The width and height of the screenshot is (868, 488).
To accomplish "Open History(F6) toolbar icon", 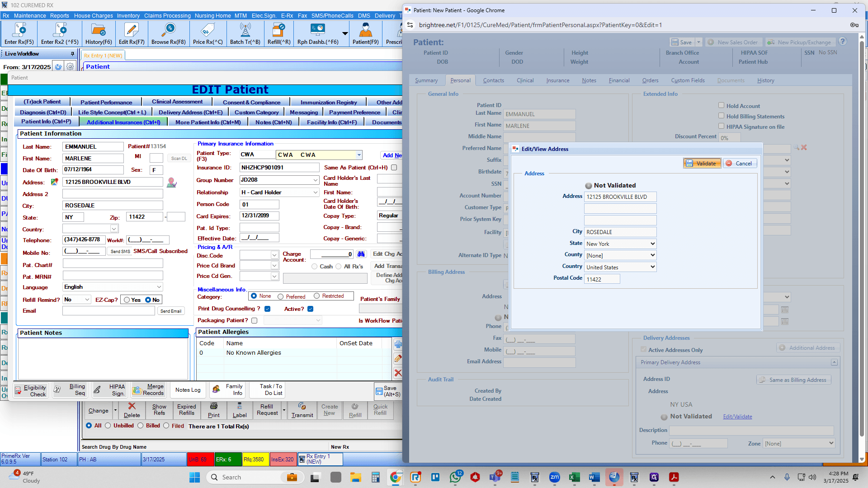I will pyautogui.click(x=99, y=34).
